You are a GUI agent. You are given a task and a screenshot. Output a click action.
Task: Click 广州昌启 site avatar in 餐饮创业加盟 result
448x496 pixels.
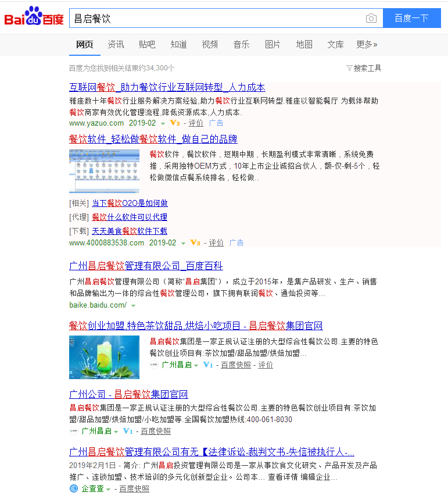153,365
